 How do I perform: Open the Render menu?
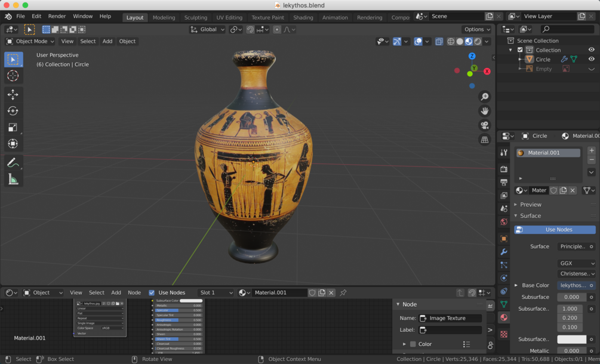tap(57, 17)
